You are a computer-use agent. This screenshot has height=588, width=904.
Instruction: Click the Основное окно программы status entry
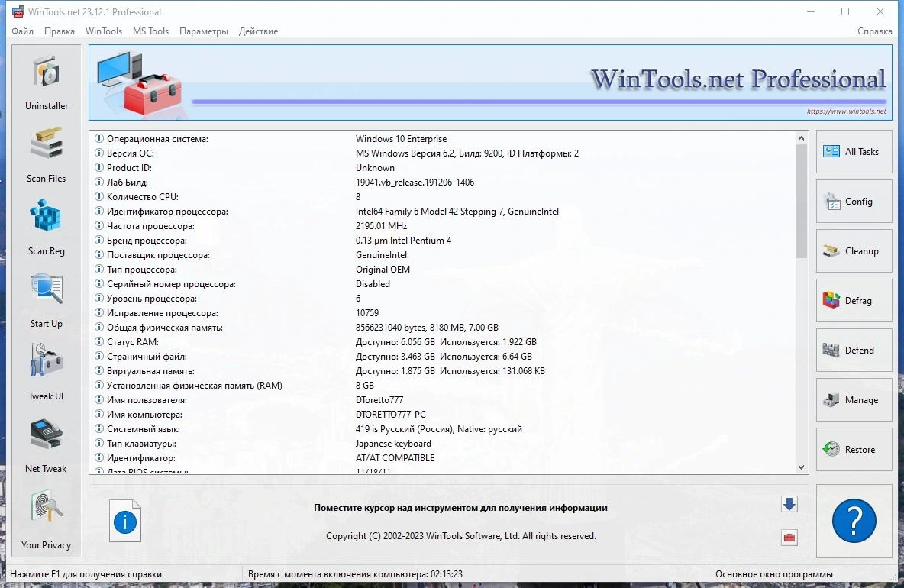pos(774,574)
